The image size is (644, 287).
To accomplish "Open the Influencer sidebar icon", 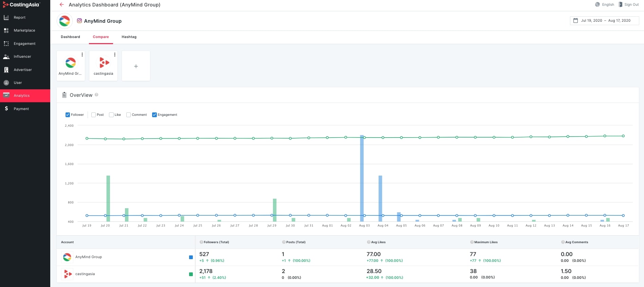I will [x=6, y=57].
